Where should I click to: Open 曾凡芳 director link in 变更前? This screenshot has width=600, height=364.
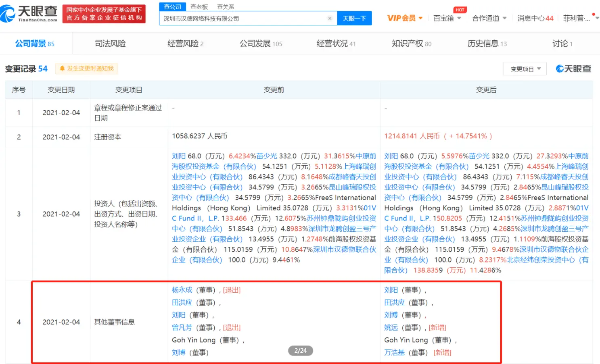182,327
